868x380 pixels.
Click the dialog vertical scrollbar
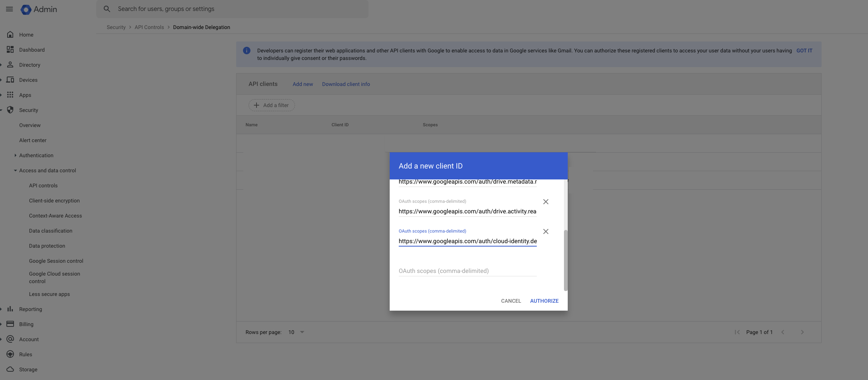565,260
